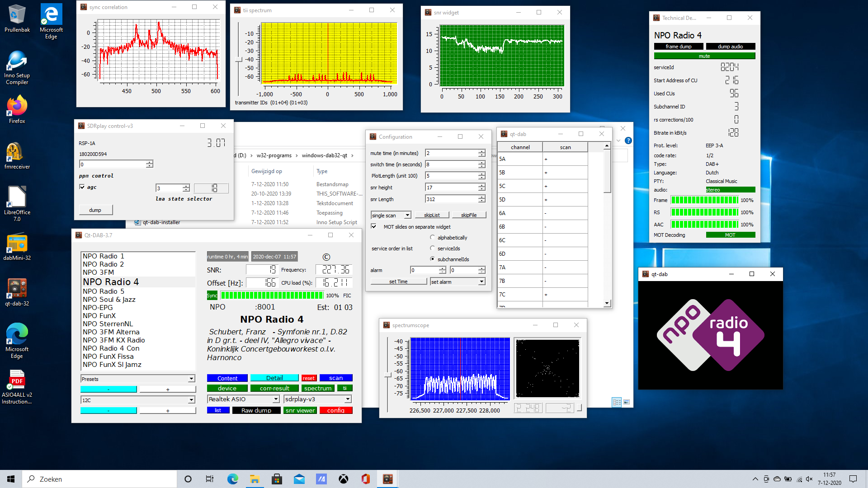Launch qt-dab-32 desktop shortcut
The image size is (868, 488).
click(17, 292)
